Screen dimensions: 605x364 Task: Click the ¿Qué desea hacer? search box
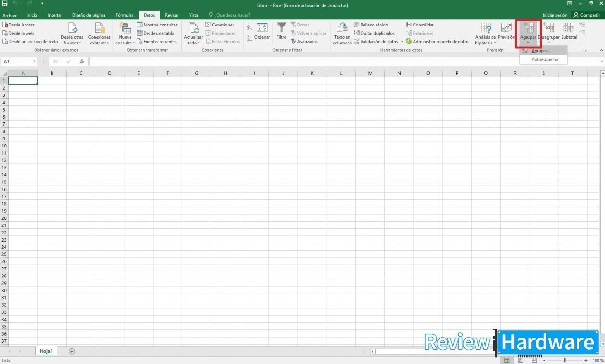(229, 15)
